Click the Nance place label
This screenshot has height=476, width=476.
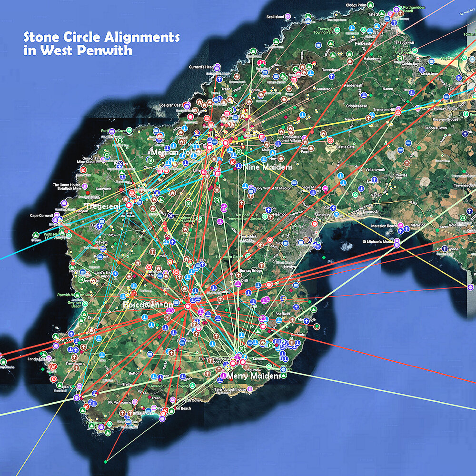point(387,89)
